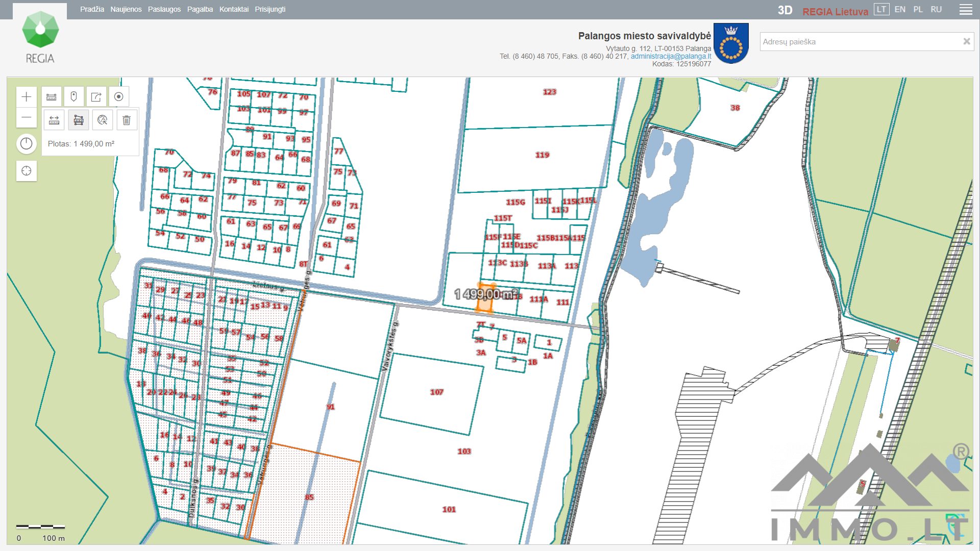Click parcel labeled 103 on map
Viewport: 980px width, 551px height.
(x=464, y=452)
